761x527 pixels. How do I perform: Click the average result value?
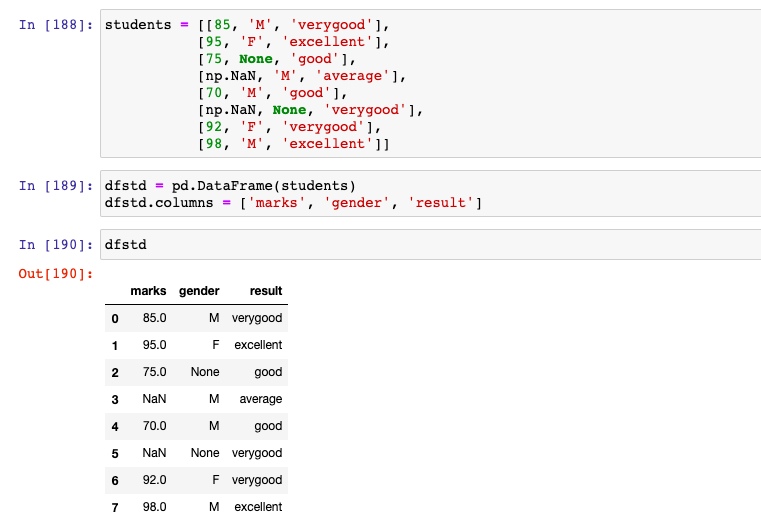click(x=260, y=399)
